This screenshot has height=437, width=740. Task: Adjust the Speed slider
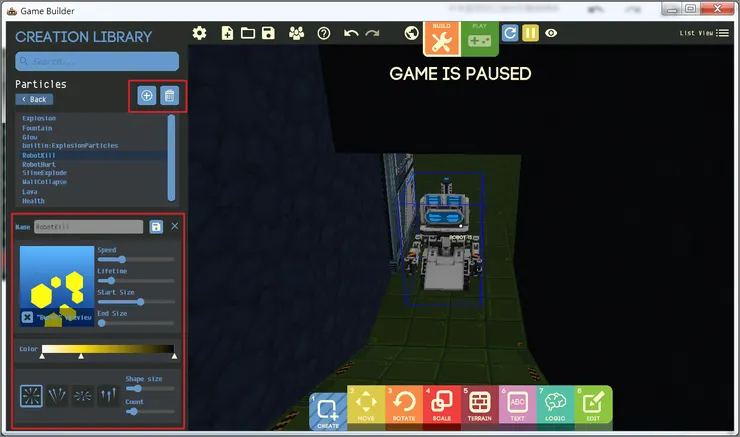[136, 259]
